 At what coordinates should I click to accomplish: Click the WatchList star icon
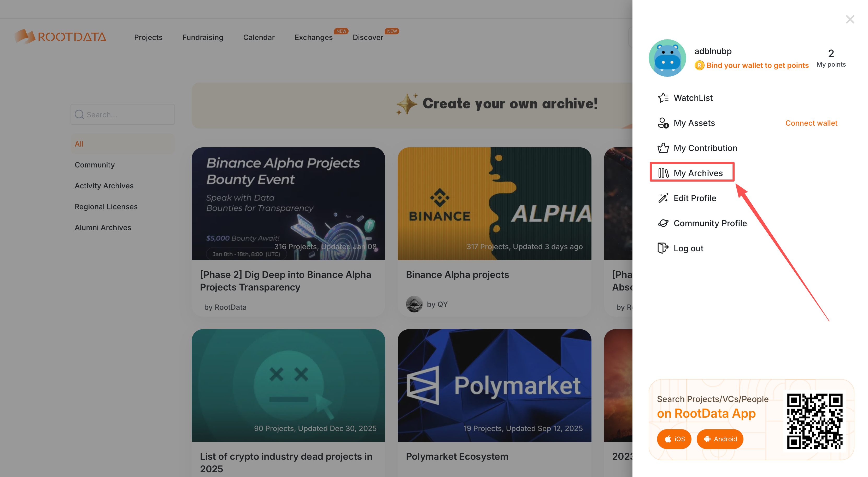[x=663, y=98]
